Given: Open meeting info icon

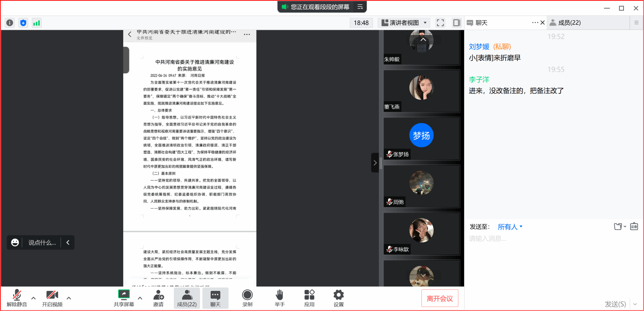Looking at the screenshot, I should coord(10,23).
